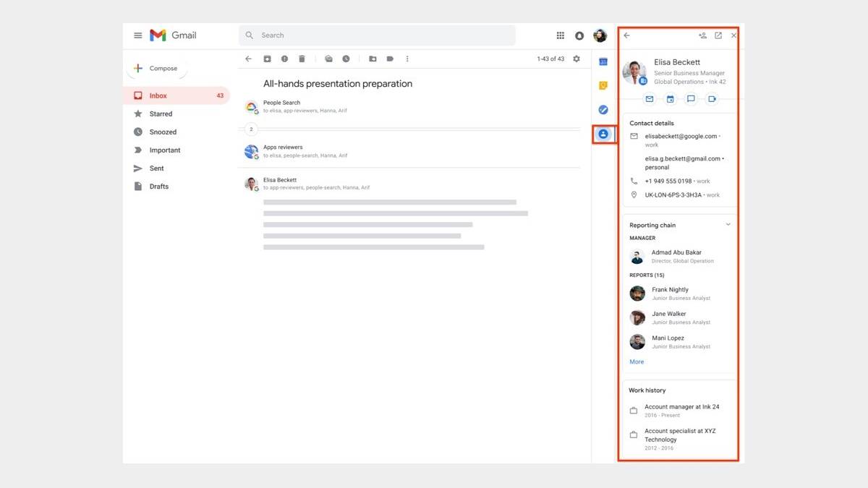This screenshot has width=868, height=488.
Task: Apply a label to the conversation
Action: 390,59
